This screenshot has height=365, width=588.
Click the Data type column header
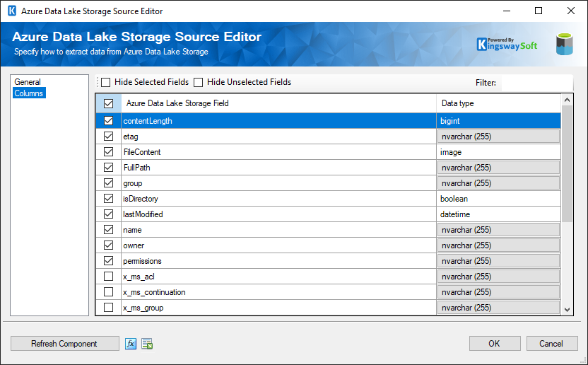click(498, 103)
